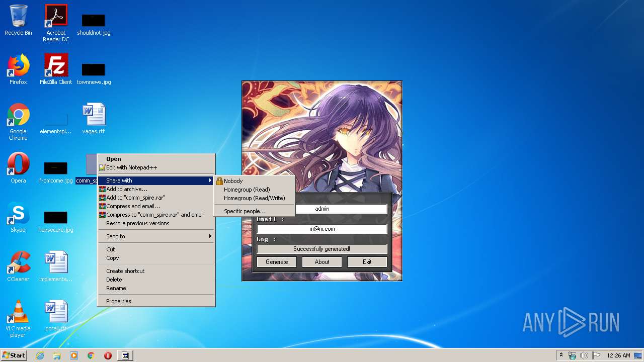Open Internet Explorer from taskbar
Viewport: 644px width, 362px height.
coord(40,355)
